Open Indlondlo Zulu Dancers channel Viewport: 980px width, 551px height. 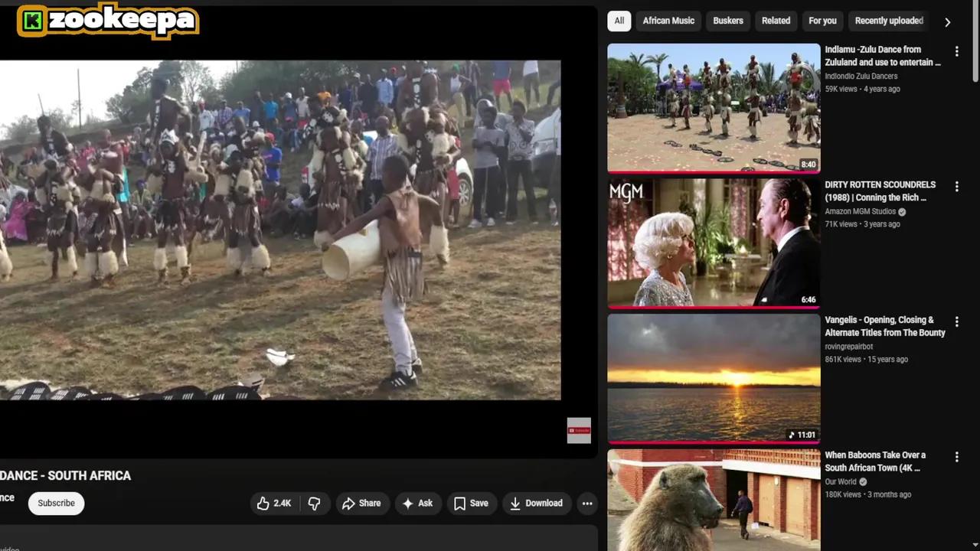(861, 76)
